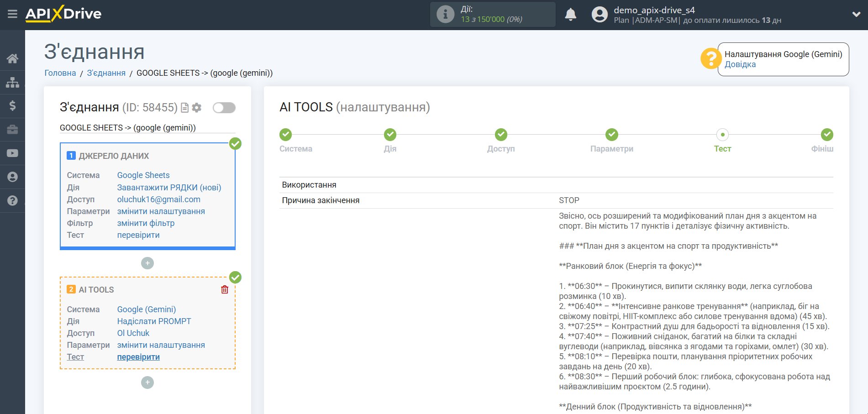Click the STOP value
This screenshot has width=868, height=414.
(569, 200)
